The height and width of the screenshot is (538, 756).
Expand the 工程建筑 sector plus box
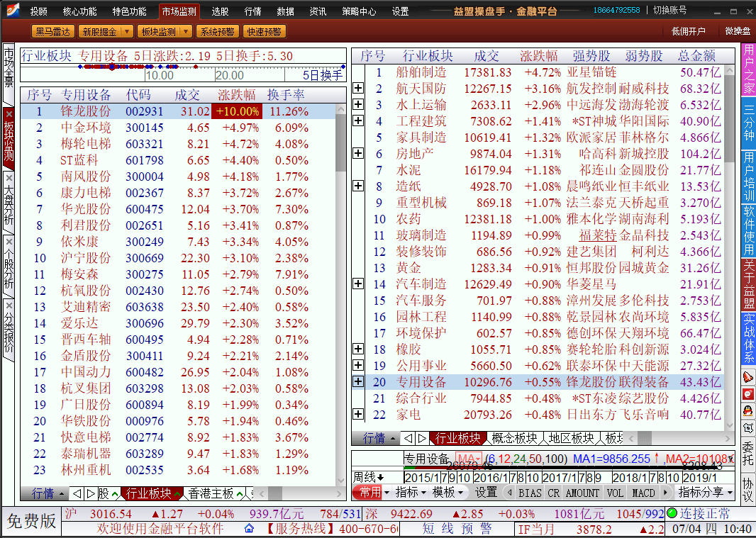[358, 121]
